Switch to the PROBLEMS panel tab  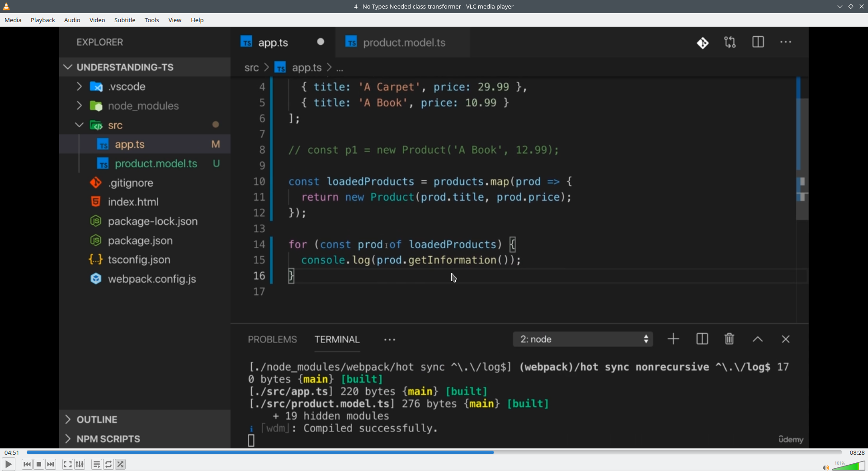(272, 339)
